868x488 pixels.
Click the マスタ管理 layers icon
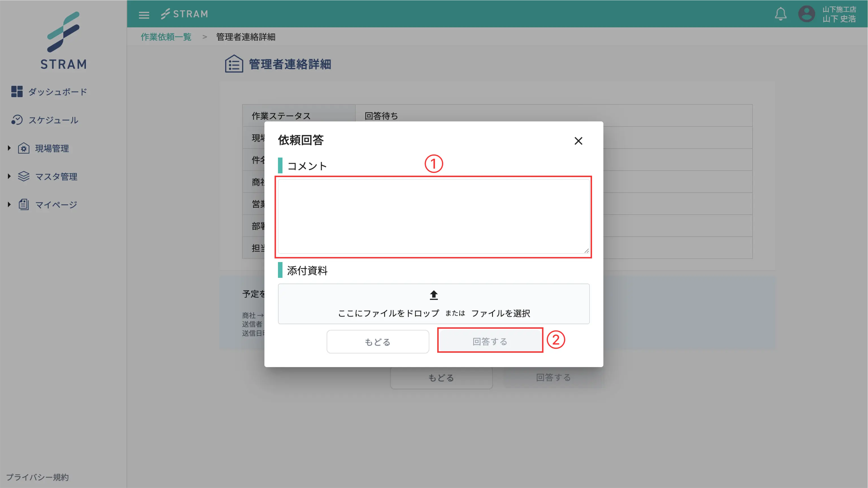[23, 176]
